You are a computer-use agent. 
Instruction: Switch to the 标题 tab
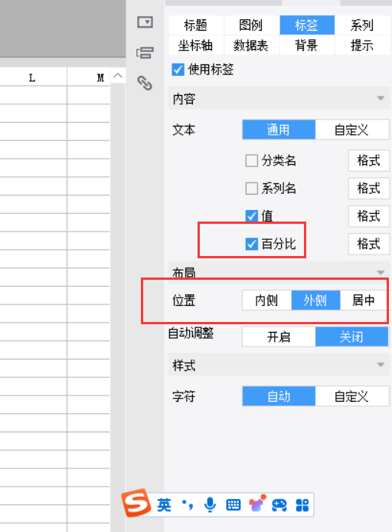196,25
